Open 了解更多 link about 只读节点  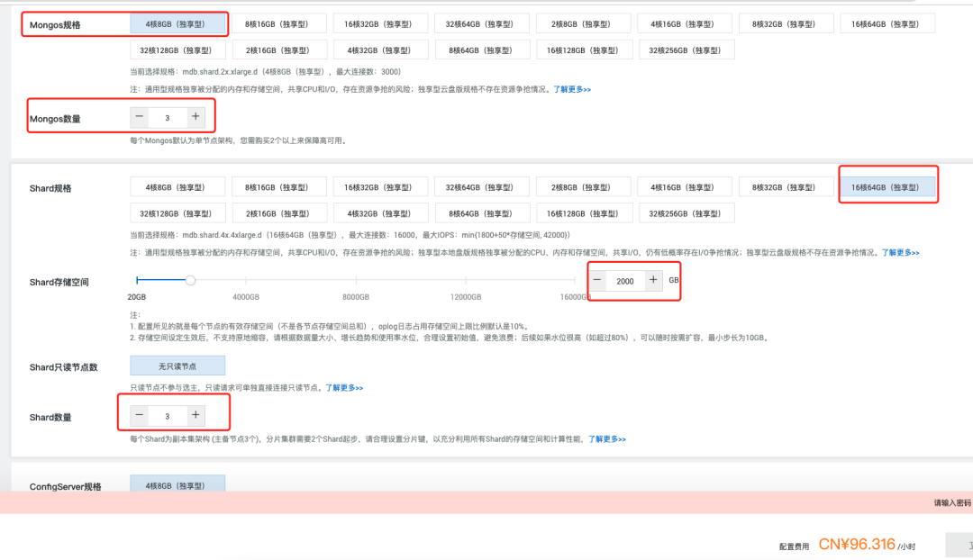pos(344,388)
